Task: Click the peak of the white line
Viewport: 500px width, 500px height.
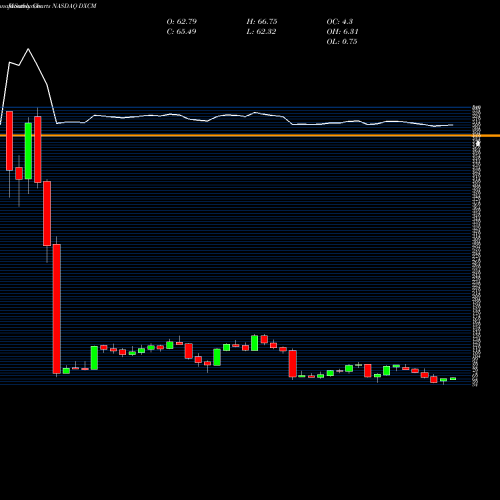Action: pos(28,49)
